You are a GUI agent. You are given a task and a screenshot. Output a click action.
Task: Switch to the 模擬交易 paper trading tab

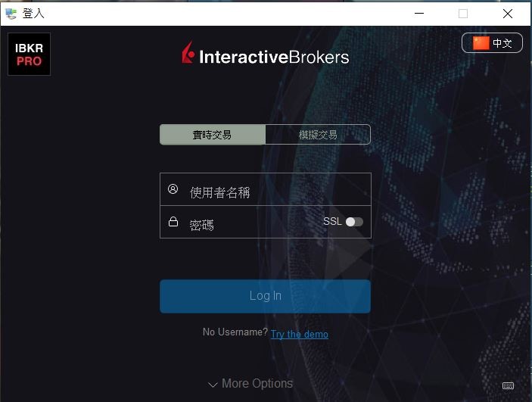coord(318,135)
